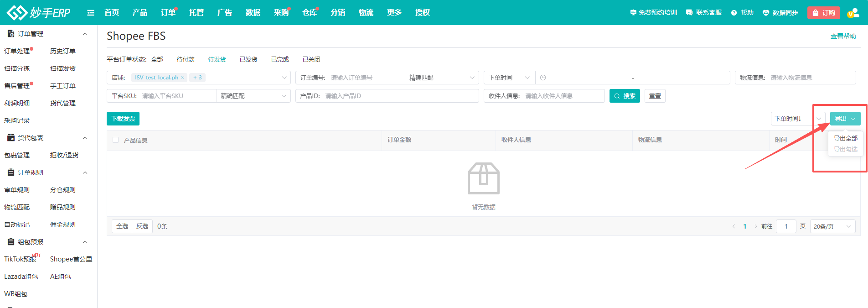This screenshot has height=308, width=868.
Task: Collapse the 订单管理 sidebar section
Action: (85, 34)
